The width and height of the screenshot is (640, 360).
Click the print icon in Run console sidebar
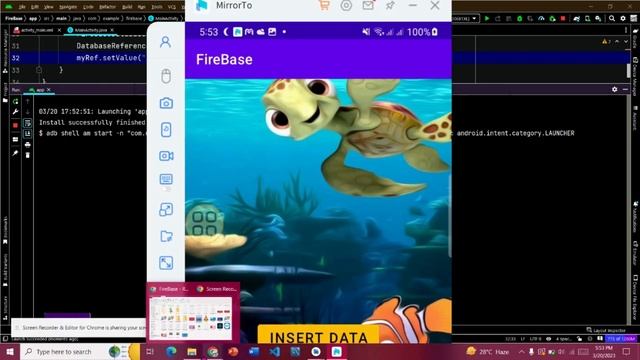pos(27,144)
